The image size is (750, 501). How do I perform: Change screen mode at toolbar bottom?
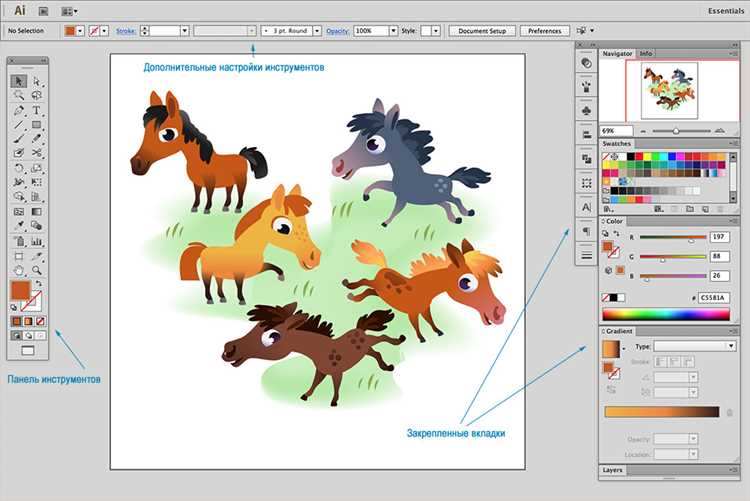tap(28, 351)
